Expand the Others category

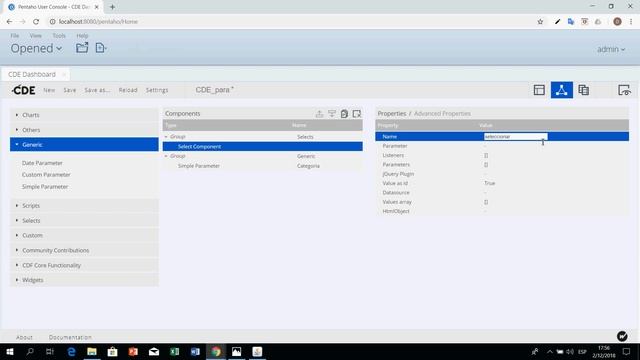coord(84,130)
